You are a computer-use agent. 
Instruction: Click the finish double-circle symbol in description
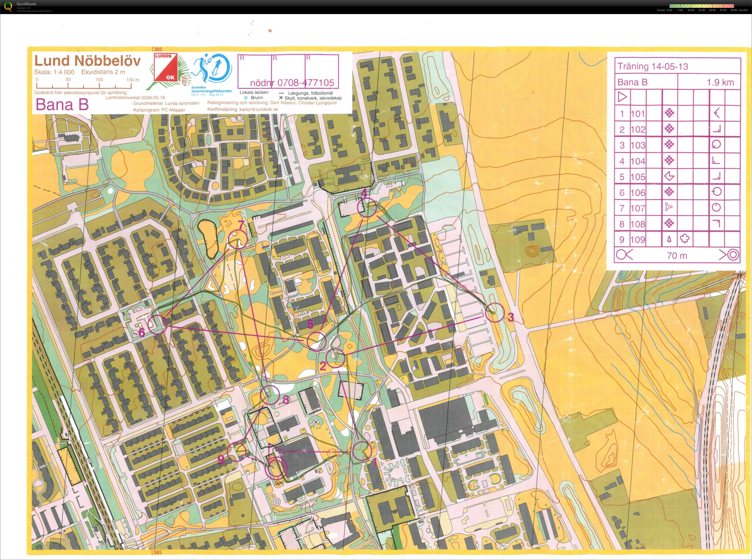coord(733,255)
